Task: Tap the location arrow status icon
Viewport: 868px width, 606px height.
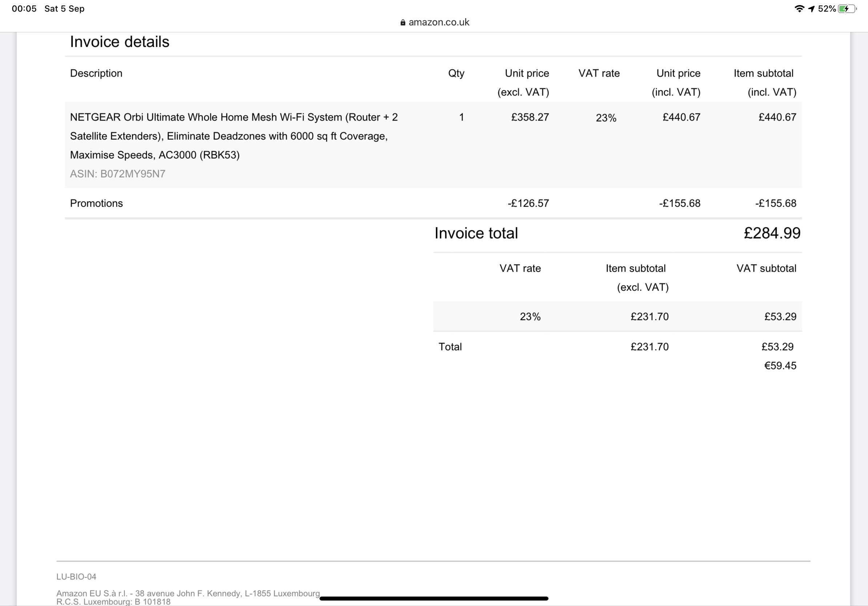Action: (811, 9)
